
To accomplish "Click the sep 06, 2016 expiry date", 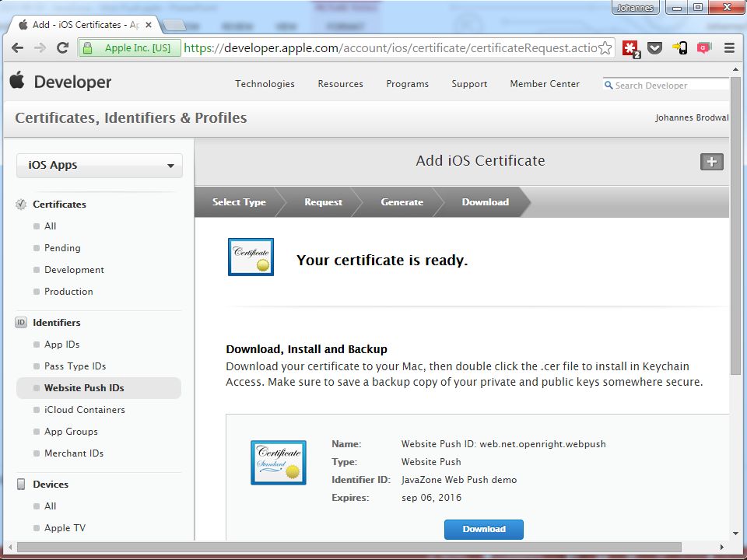I will pos(431,498).
